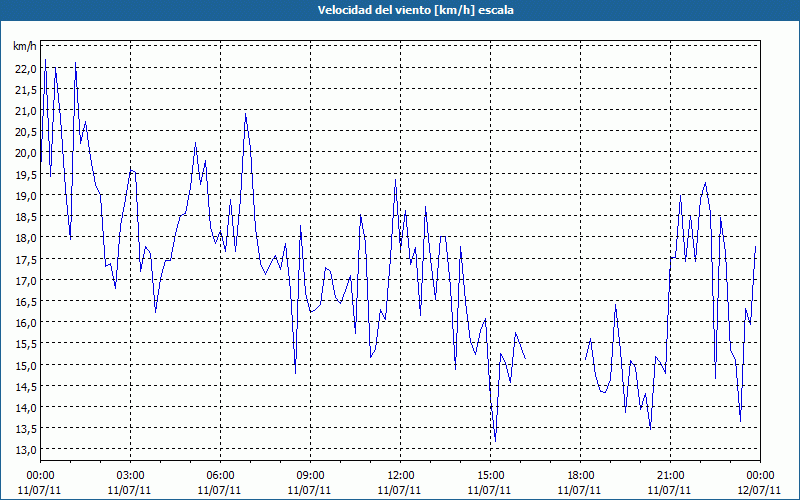This screenshot has height=500, width=800.
Task: Select the 17,0 value on the y-axis
Action: pyautogui.click(x=26, y=280)
